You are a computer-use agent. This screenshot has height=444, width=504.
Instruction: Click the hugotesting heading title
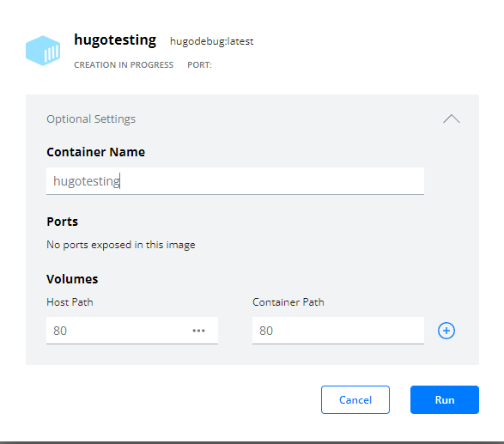pos(115,40)
